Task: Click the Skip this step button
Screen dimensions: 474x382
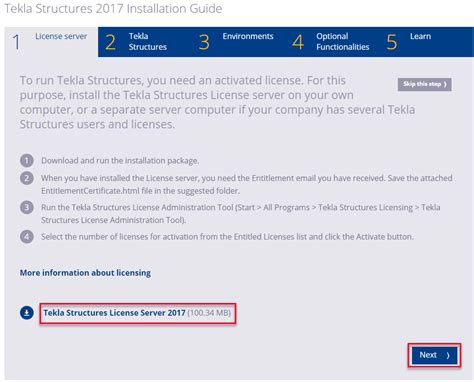Action: click(424, 84)
